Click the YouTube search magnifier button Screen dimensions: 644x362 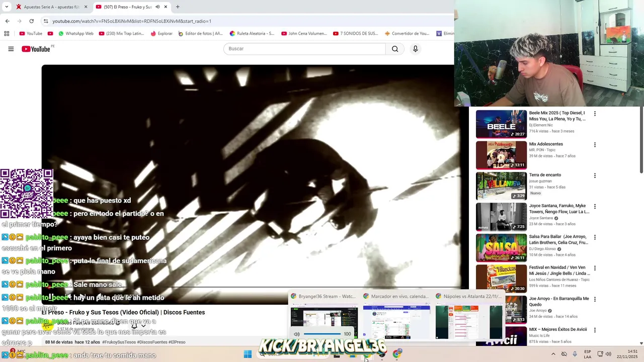(x=395, y=49)
